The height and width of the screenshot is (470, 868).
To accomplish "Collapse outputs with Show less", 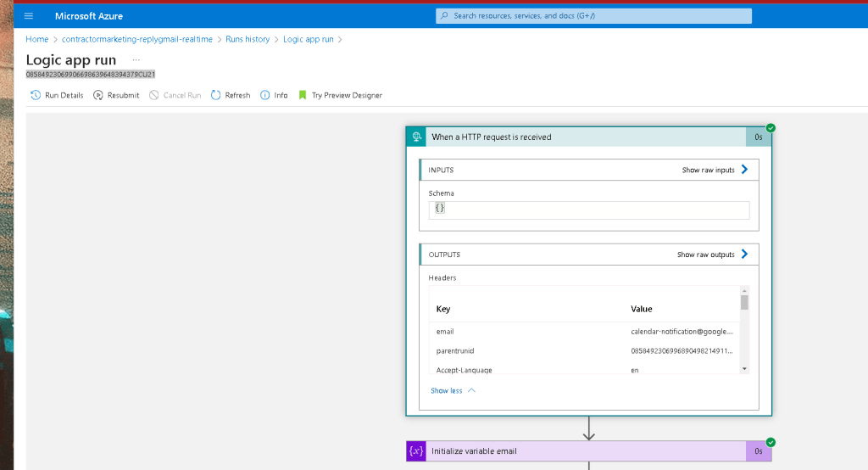I will point(453,391).
